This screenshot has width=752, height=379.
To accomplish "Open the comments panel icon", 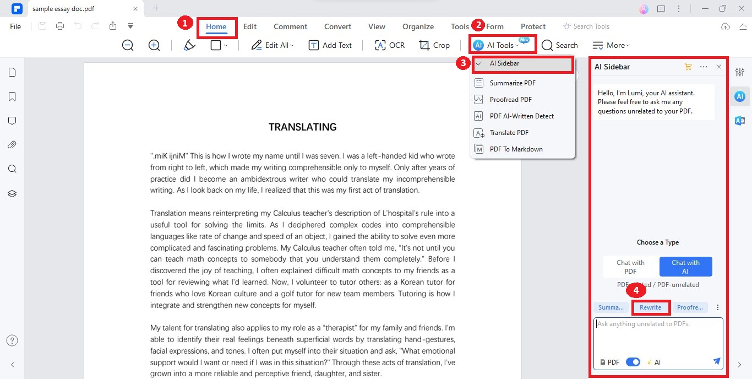I will (x=12, y=120).
